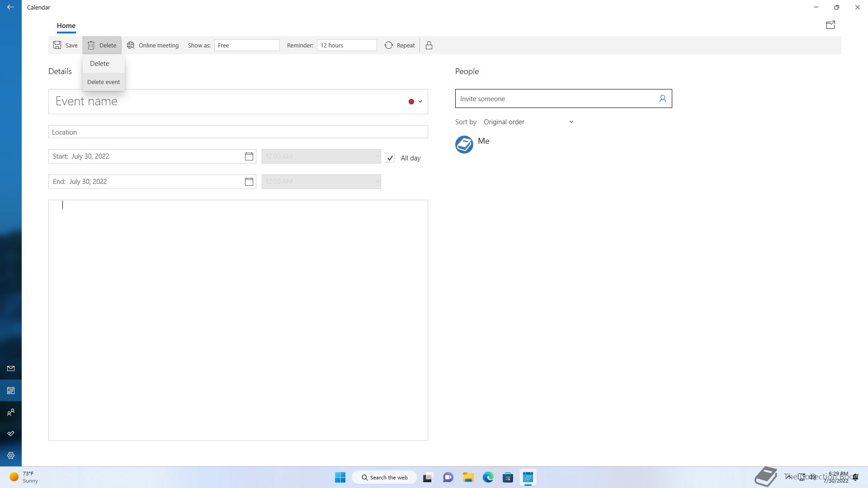
Task: Open the contact picker person icon
Action: [662, 99]
